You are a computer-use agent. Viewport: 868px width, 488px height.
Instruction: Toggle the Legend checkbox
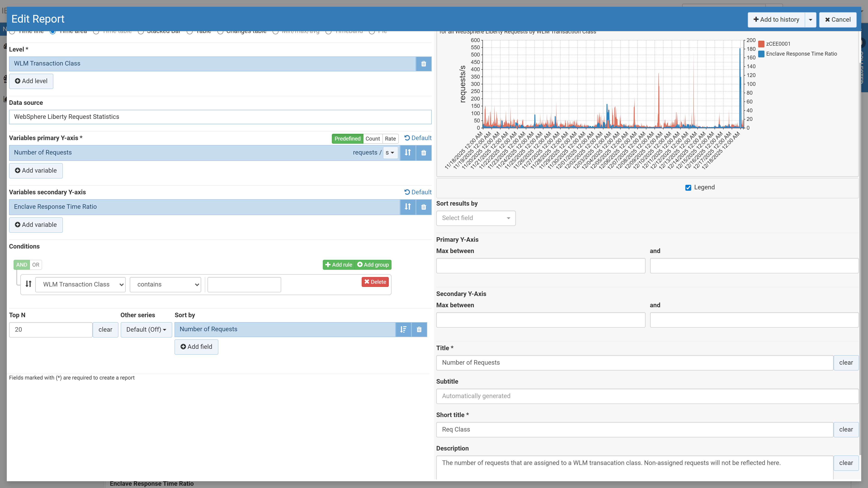point(688,188)
